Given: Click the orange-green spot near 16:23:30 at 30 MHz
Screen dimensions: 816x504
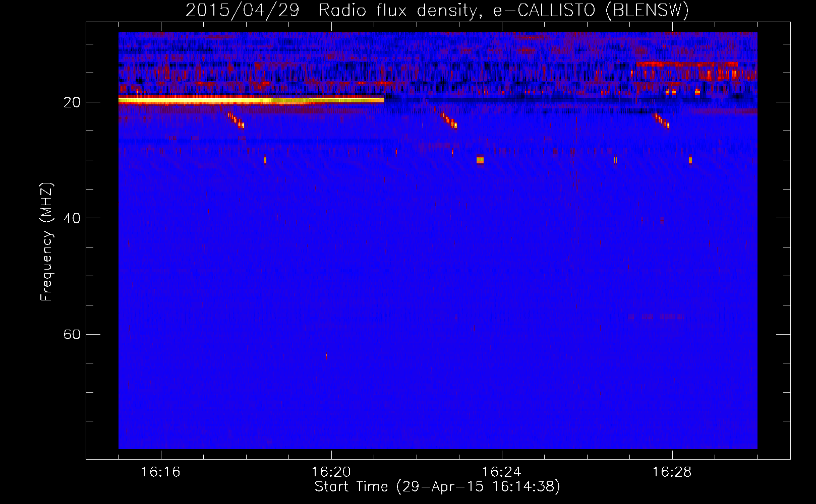Looking at the screenshot, I should click(x=480, y=160).
